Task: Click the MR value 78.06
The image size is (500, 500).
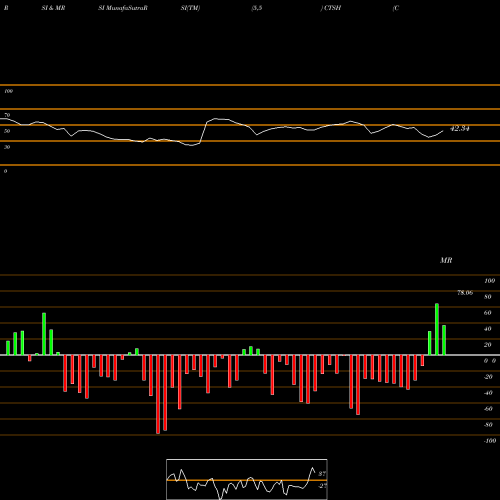Action: coord(465,293)
